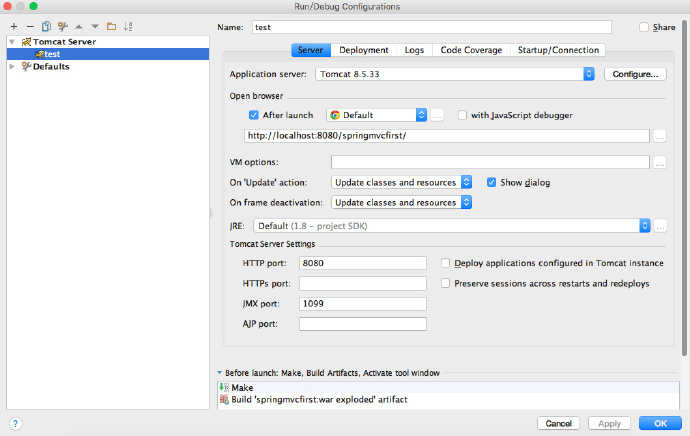Click the Defaults wrench icon in tree
The image size is (690, 436).
[26, 66]
